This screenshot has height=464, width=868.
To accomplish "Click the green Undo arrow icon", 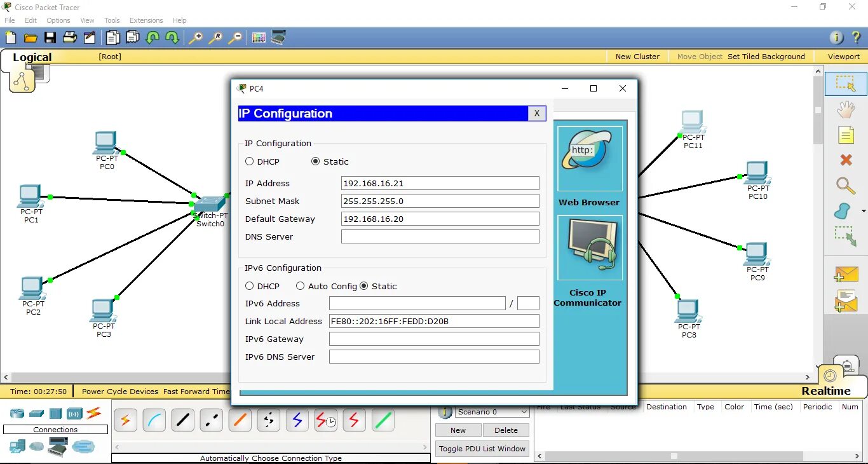I will pyautogui.click(x=153, y=38).
